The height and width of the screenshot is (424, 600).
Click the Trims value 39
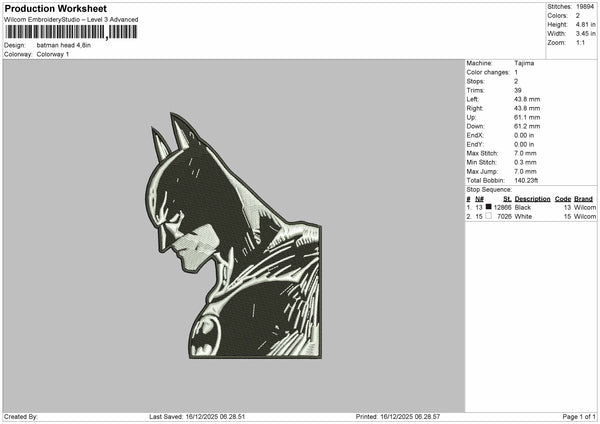point(518,90)
